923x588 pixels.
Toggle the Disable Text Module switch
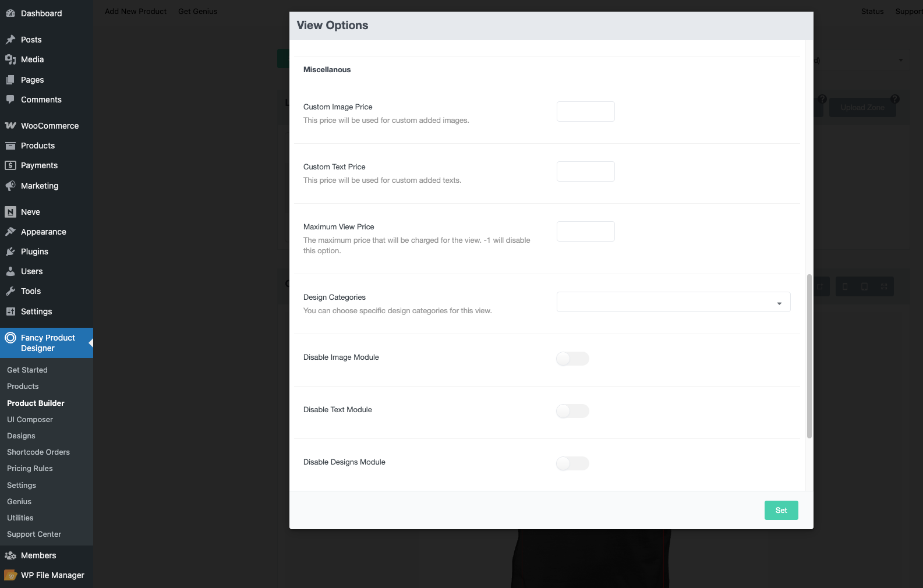coord(572,411)
